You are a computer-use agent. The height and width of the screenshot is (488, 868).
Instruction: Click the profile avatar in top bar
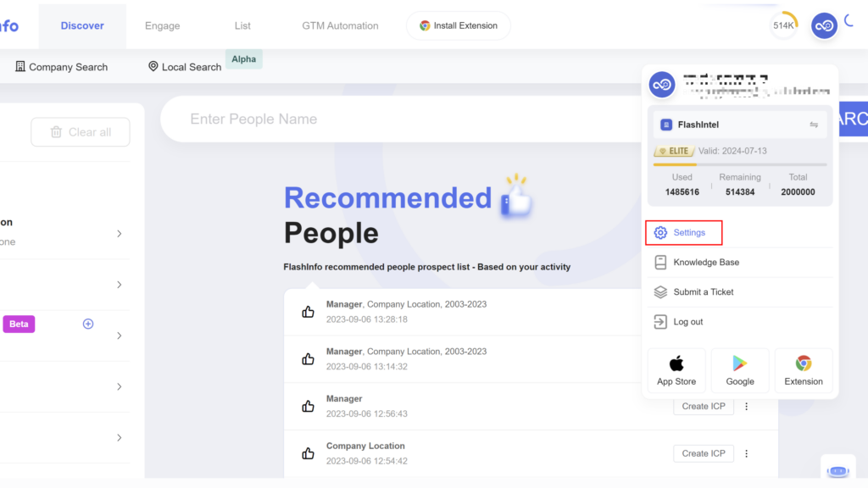[x=824, y=25]
